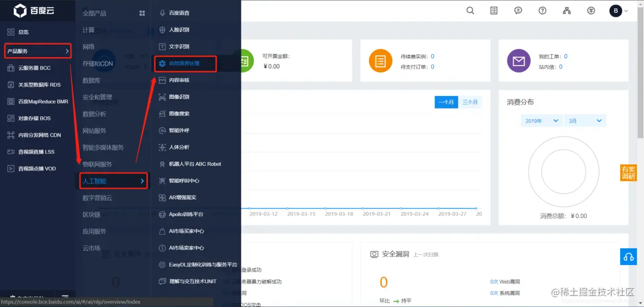Open the messages chat icon
This screenshot has width=644, height=307.
[518, 10]
